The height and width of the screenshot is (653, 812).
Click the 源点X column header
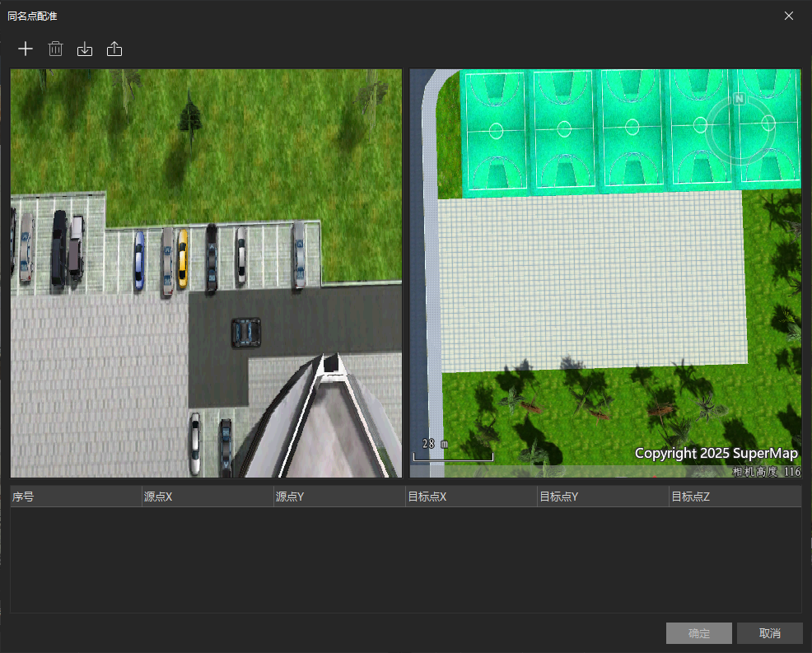208,497
